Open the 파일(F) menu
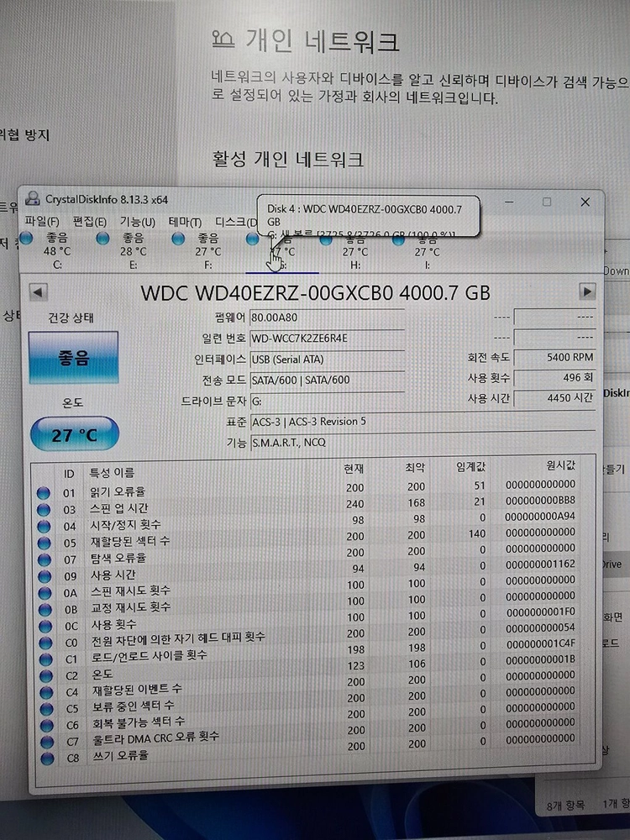This screenshot has width=630, height=840. 42,221
